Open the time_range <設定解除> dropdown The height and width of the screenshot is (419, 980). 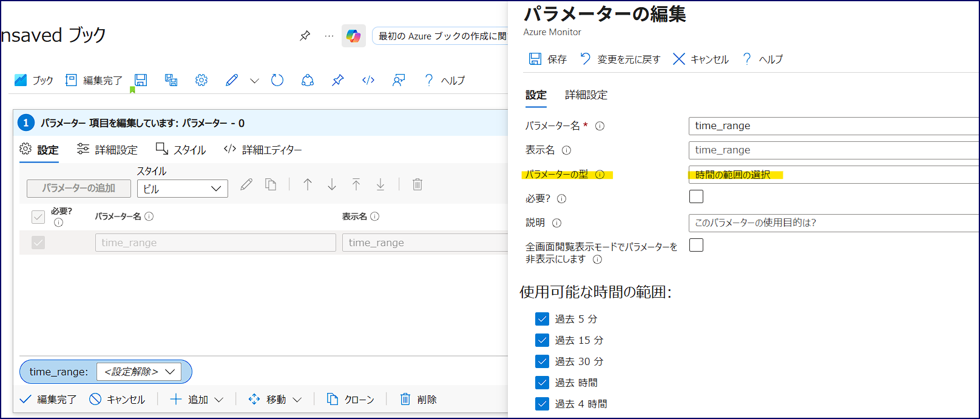[x=139, y=372]
